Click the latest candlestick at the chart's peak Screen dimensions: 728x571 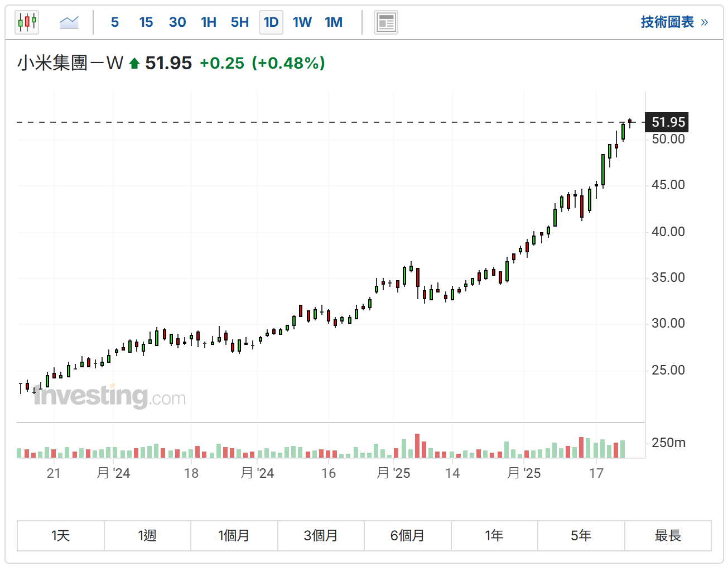pos(630,122)
